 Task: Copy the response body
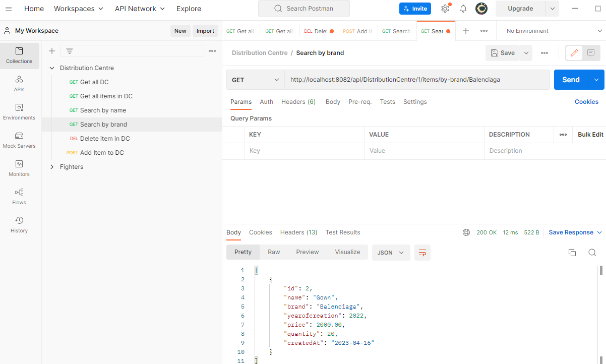tap(572, 252)
